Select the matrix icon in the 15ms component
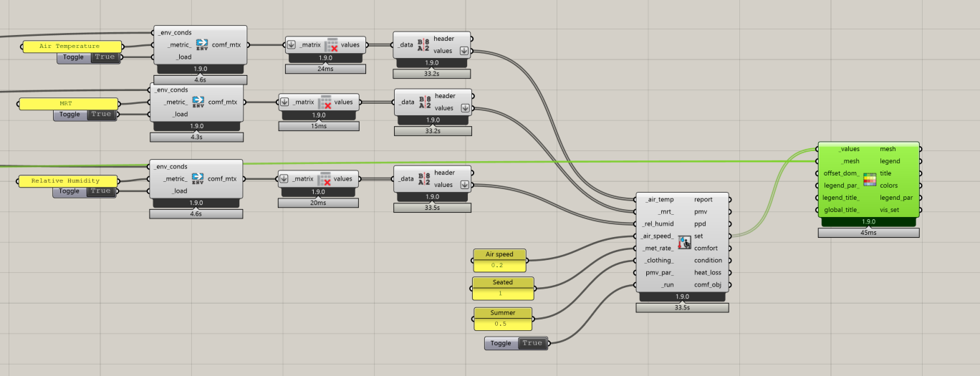Image resolution: width=980 pixels, height=376 pixels. click(x=325, y=102)
